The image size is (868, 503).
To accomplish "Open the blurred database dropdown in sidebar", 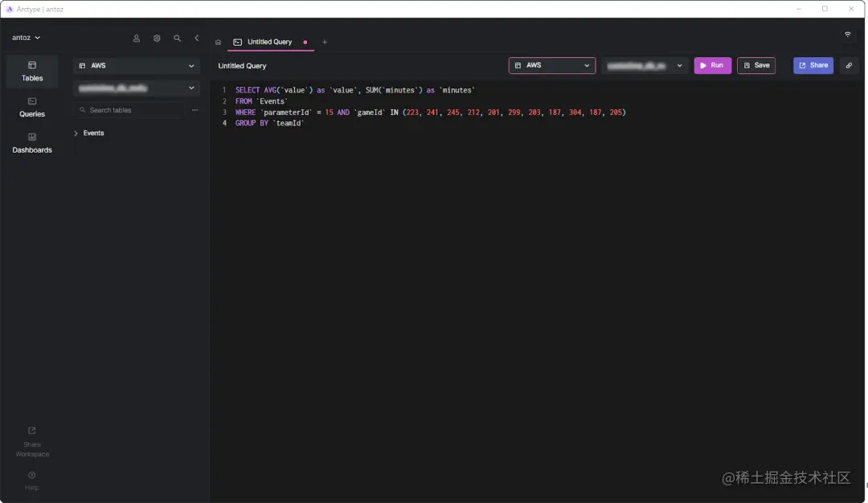I will (137, 88).
